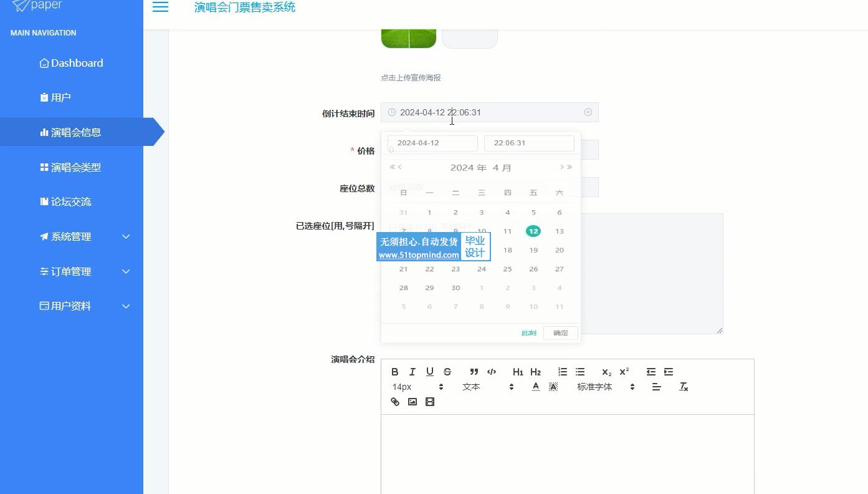Apply italic formatting in the editor
868x494 pixels.
click(x=412, y=372)
